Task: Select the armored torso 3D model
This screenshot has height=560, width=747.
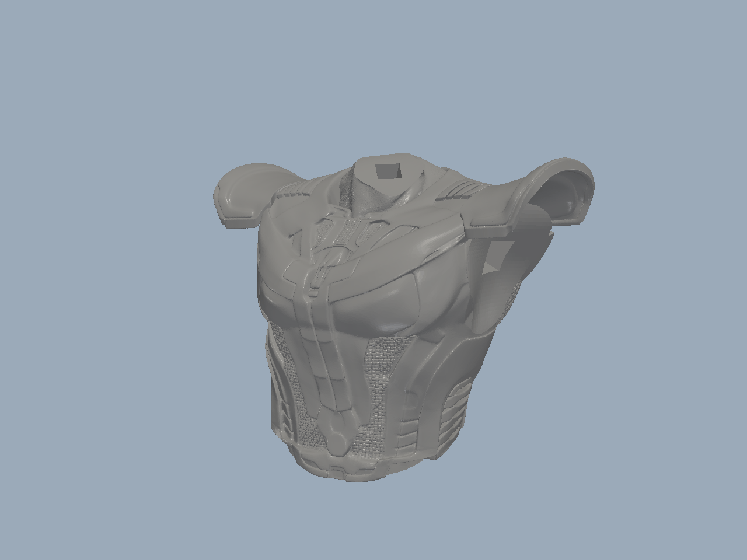Action: pyautogui.click(x=403, y=318)
